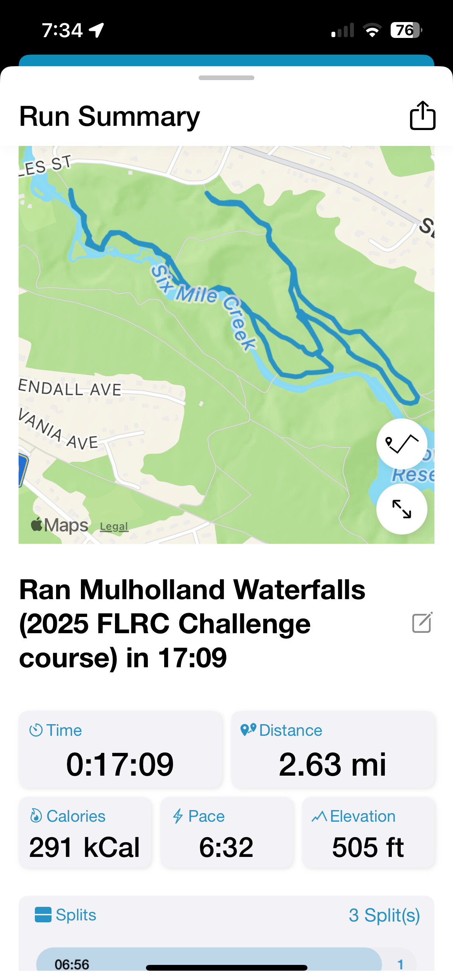
Task: Expand the 3 Split(s) section
Action: click(x=384, y=915)
